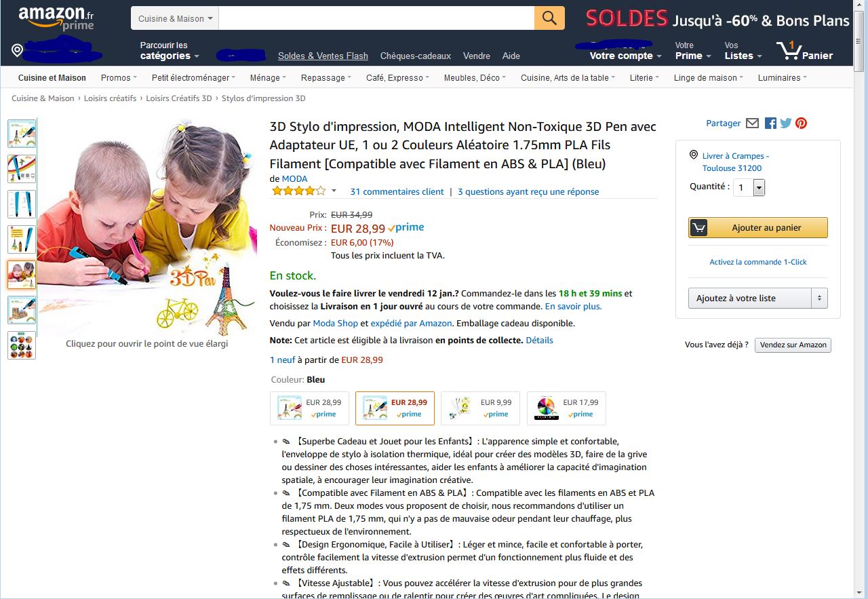
Task: Click the orange search magnifier button
Action: click(549, 18)
